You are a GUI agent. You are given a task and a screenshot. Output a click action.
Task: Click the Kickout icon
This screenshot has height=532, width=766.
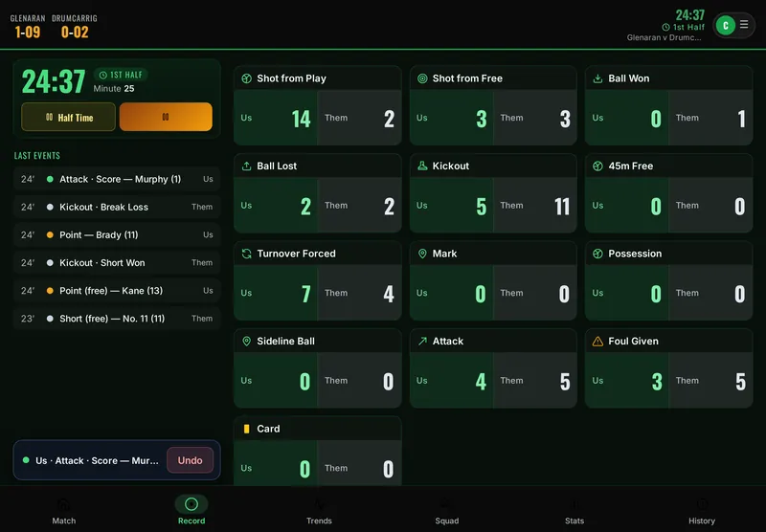(x=422, y=166)
